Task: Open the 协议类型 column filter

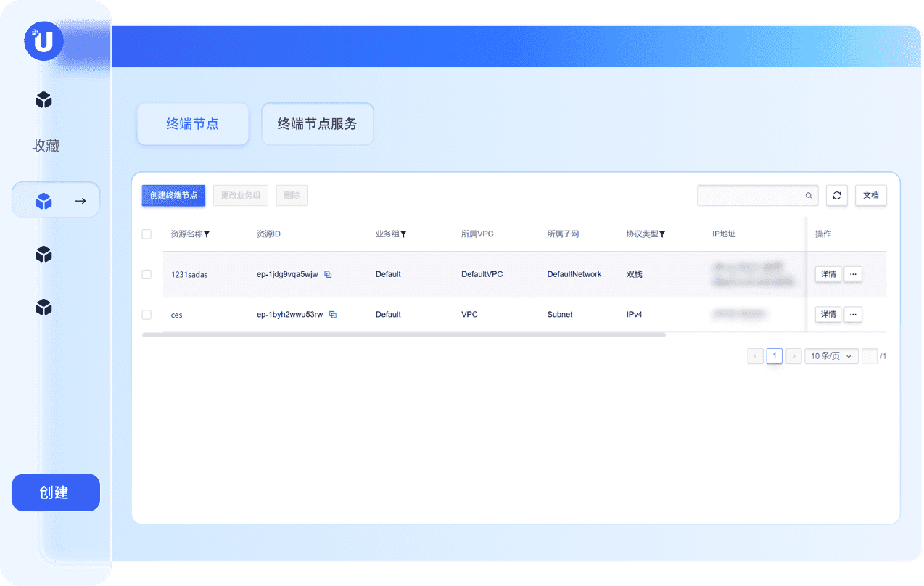Action: click(x=662, y=234)
